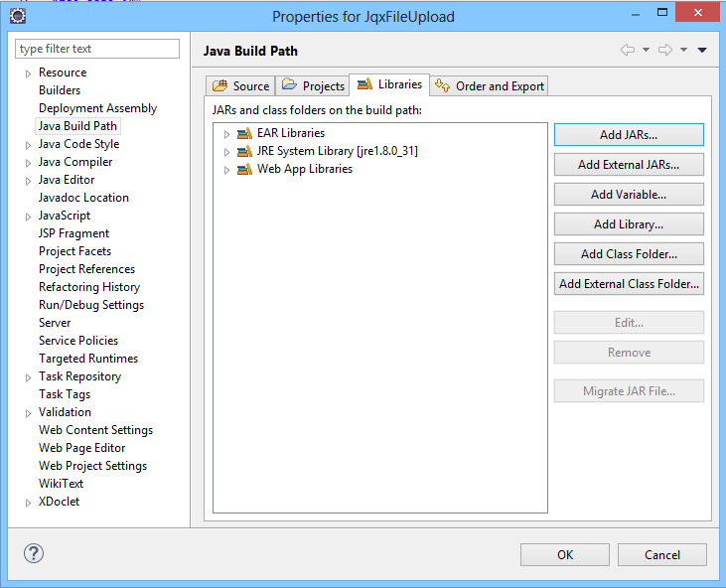Expand the Validation tree item
The image size is (726, 588).
pyautogui.click(x=28, y=413)
